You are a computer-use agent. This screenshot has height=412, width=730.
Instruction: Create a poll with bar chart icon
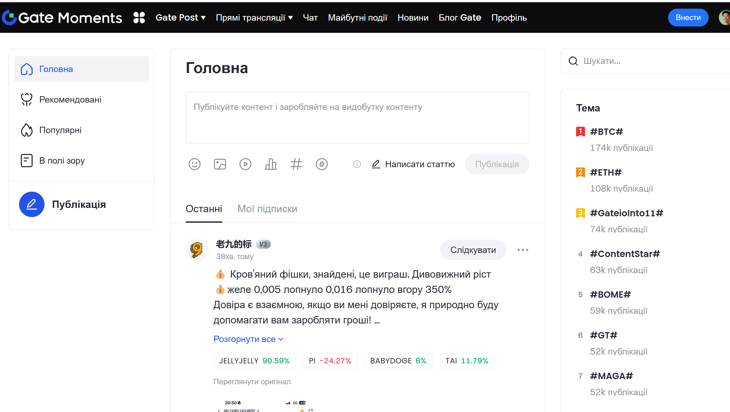270,164
